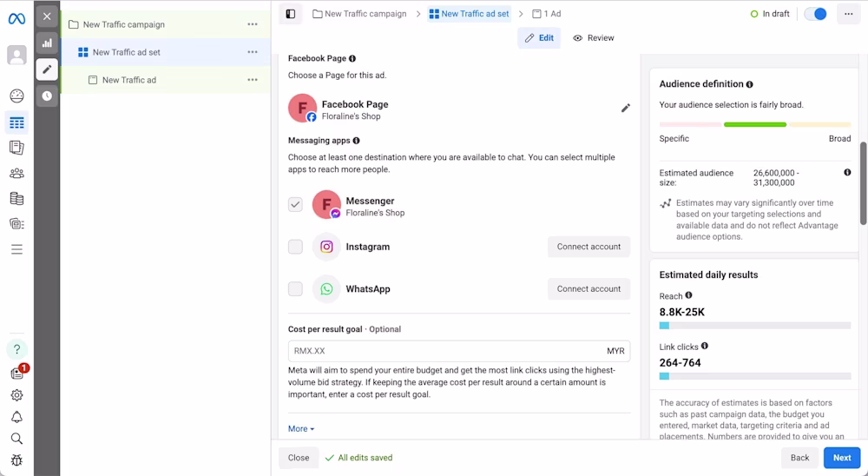Toggle the Messenger checkbox
This screenshot has width=868, height=476.
tap(296, 204)
